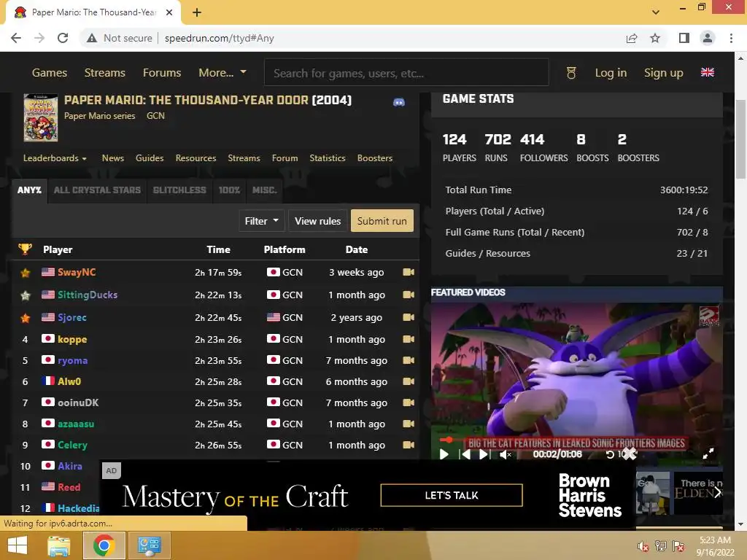This screenshot has width=747, height=560.
Task: Open File Explorer from the taskbar
Action: point(58,545)
